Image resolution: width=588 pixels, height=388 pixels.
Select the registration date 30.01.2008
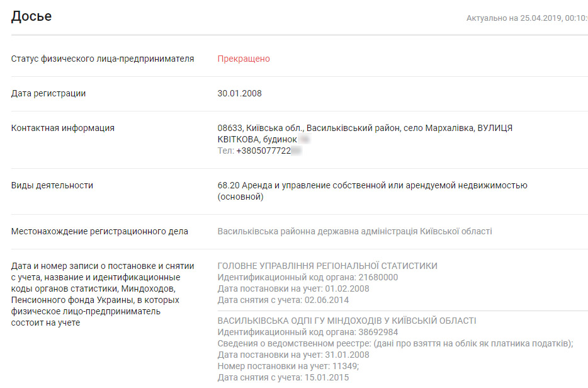(x=239, y=93)
